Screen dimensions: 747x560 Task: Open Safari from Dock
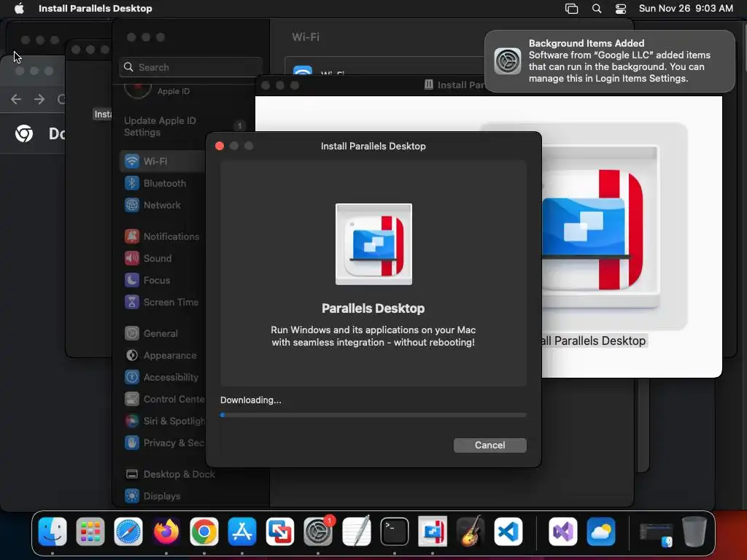128,532
